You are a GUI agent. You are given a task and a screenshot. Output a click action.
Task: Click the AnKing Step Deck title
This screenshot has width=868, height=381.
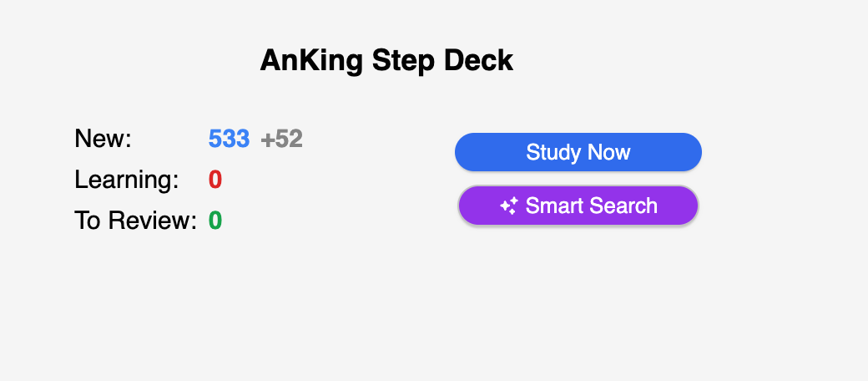point(386,60)
